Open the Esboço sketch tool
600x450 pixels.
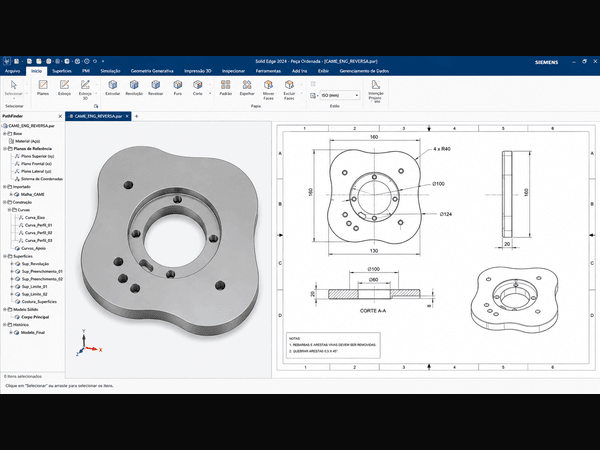click(64, 87)
